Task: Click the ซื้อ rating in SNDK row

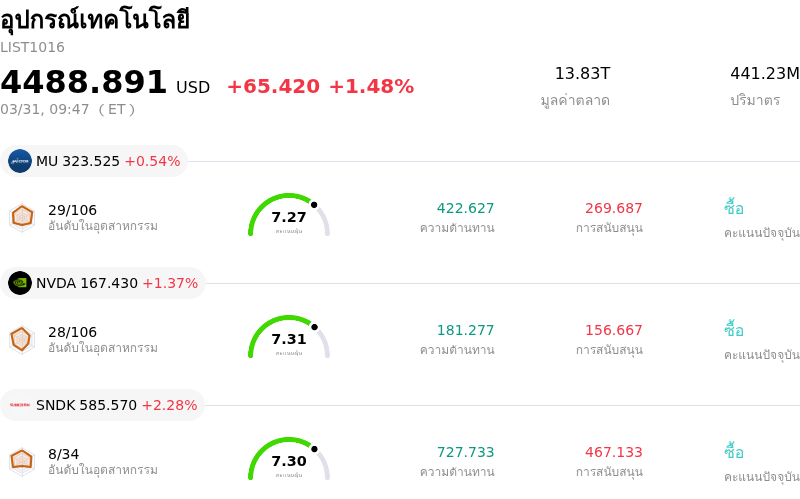Action: click(x=734, y=452)
